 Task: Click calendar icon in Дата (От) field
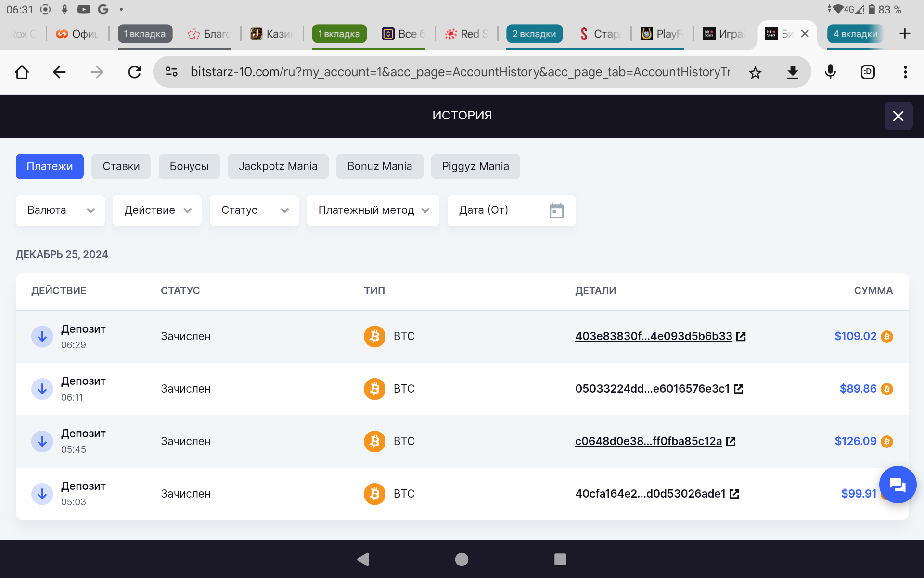(x=556, y=210)
